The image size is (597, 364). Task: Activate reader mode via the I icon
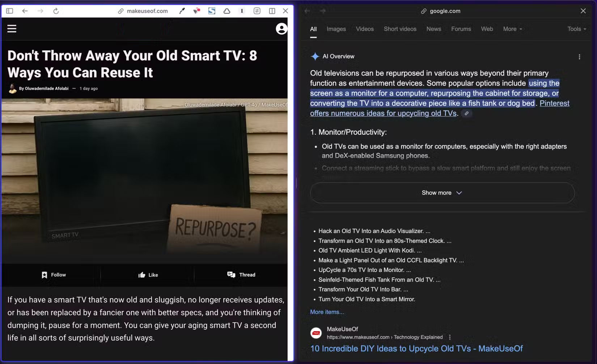(242, 11)
